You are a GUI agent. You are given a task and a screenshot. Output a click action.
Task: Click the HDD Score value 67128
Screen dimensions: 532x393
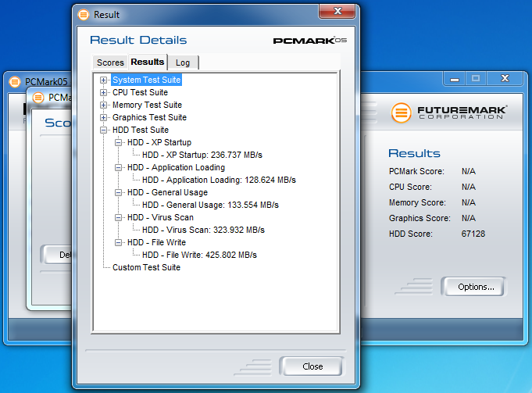473,234
